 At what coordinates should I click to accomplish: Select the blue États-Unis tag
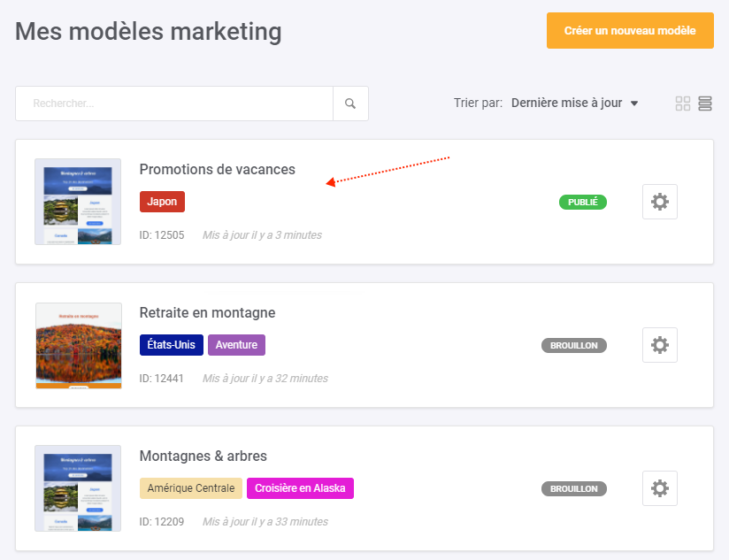pos(172,345)
